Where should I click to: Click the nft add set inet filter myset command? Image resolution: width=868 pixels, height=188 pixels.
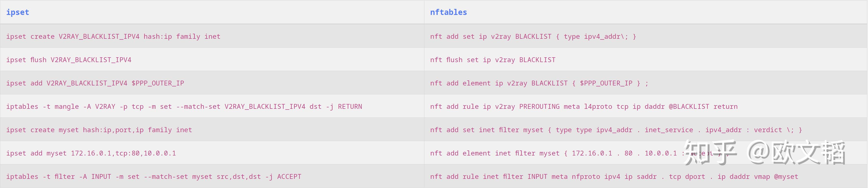coord(616,130)
